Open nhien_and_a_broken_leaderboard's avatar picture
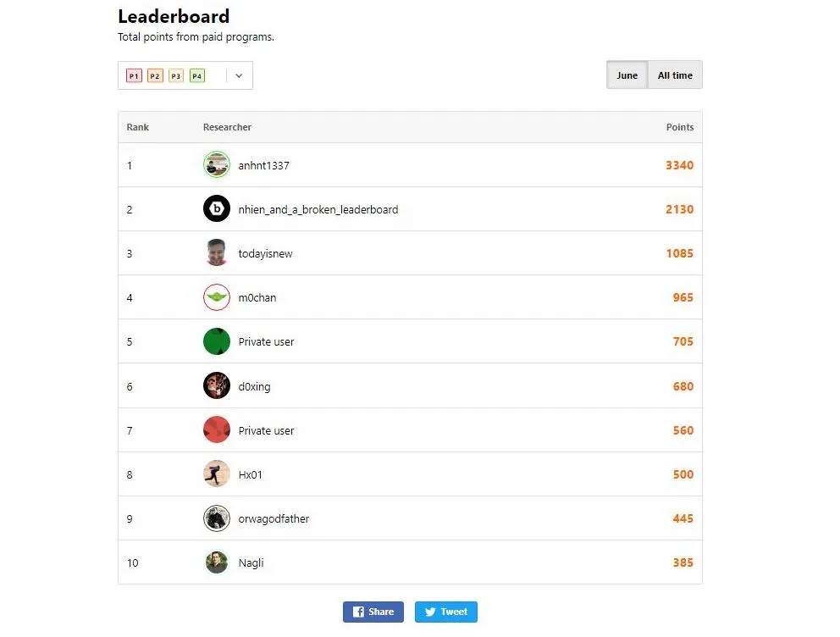Viewport: 840px width, 637px height. (216, 209)
